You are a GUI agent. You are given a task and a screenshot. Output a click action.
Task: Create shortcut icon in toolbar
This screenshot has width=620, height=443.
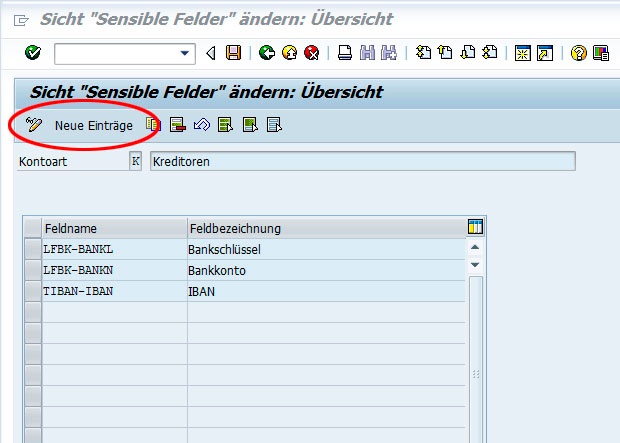[x=544, y=53]
